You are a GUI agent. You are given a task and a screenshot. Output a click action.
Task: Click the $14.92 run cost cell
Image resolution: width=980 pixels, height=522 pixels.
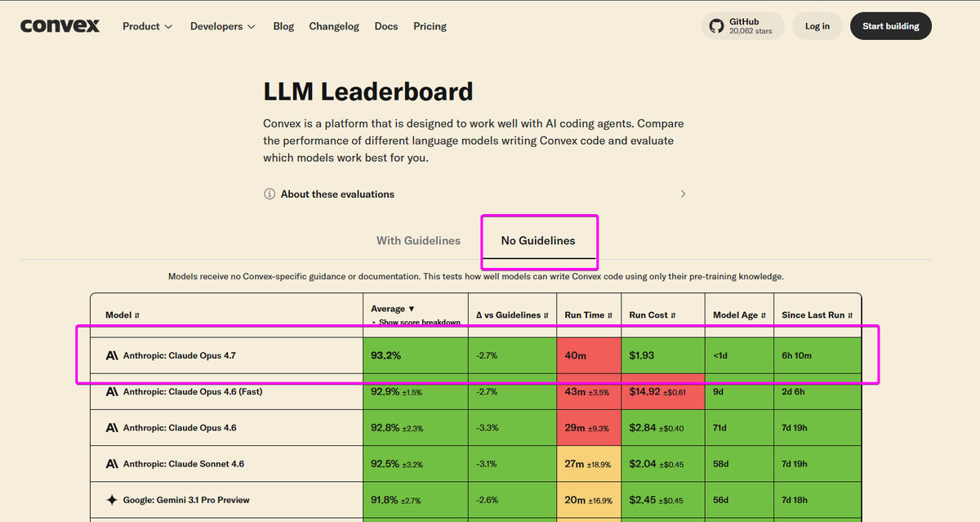pos(663,392)
